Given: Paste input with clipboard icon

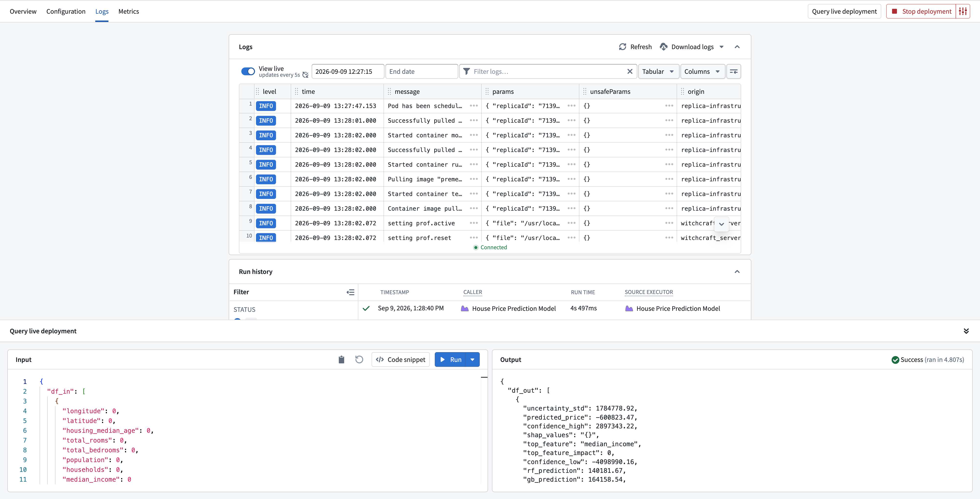Looking at the screenshot, I should pyautogui.click(x=341, y=360).
